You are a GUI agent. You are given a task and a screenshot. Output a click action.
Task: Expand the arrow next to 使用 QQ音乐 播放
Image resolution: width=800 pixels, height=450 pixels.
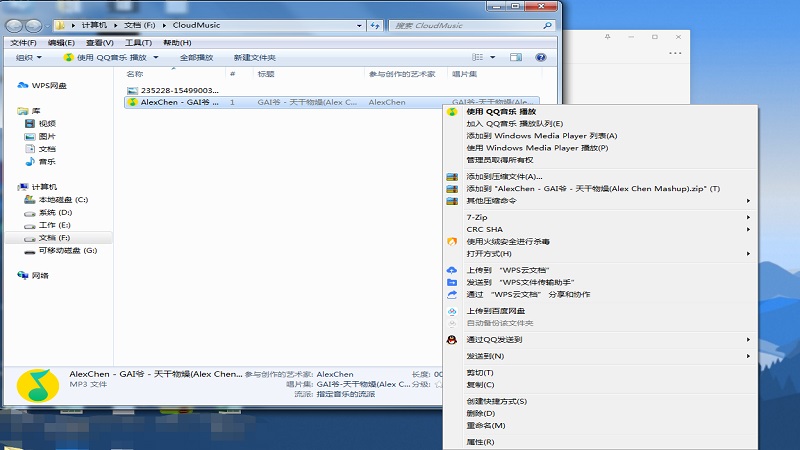coord(156,57)
